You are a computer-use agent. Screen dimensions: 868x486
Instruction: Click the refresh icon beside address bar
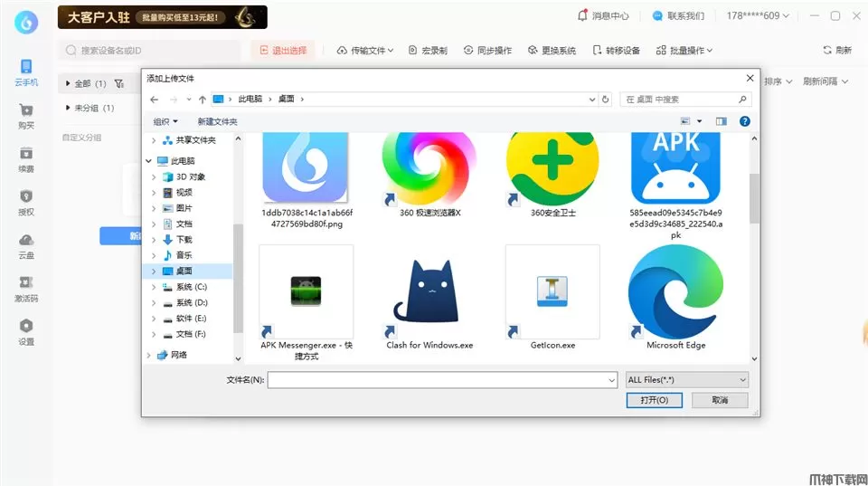point(605,100)
